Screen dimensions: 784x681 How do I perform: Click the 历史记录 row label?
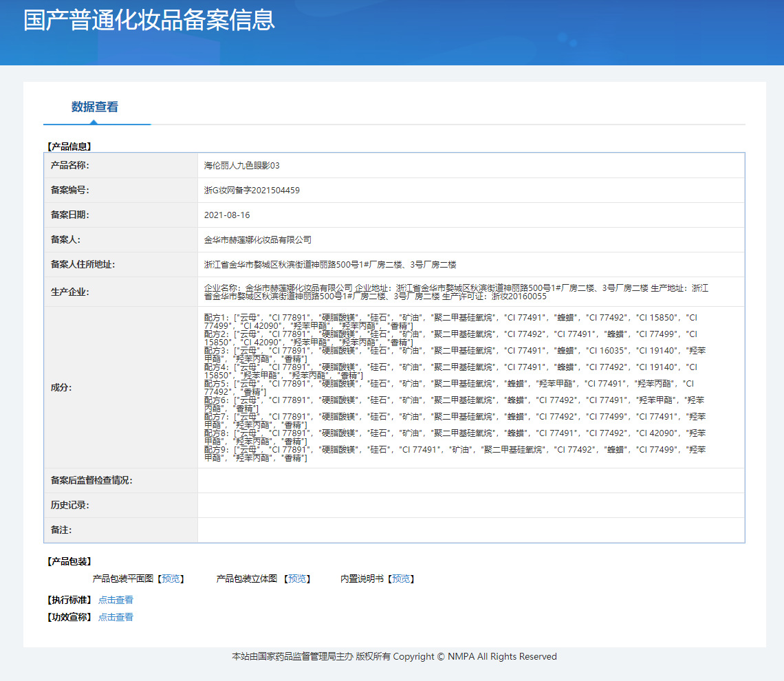(x=70, y=506)
